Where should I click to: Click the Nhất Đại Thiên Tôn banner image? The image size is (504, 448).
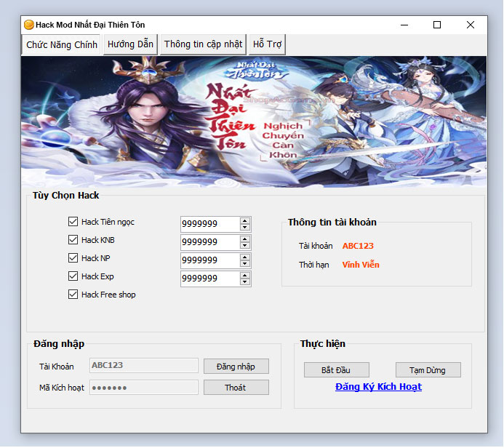click(254, 121)
